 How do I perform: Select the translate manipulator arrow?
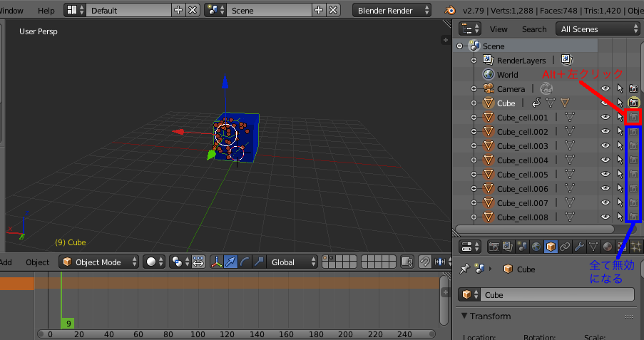click(x=231, y=262)
